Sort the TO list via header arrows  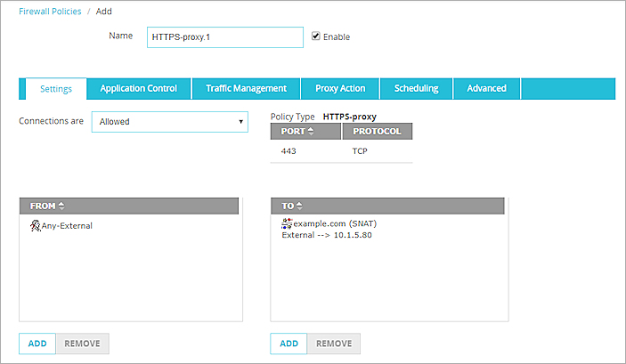[299, 206]
